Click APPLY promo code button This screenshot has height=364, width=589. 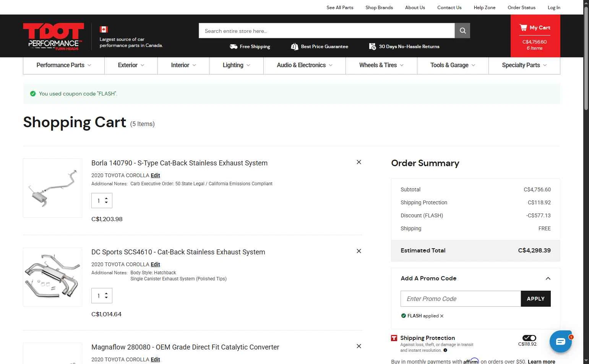coord(535,299)
